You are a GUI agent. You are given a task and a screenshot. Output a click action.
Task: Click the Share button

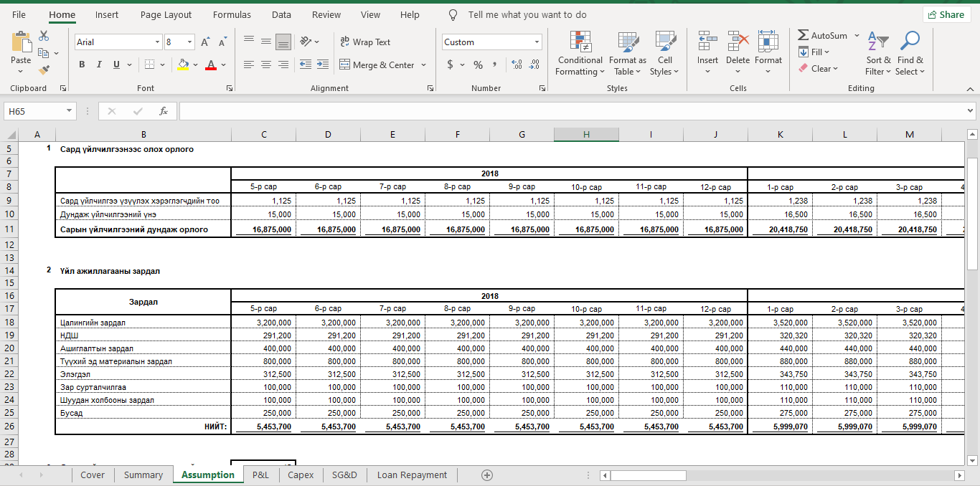pyautogui.click(x=946, y=14)
